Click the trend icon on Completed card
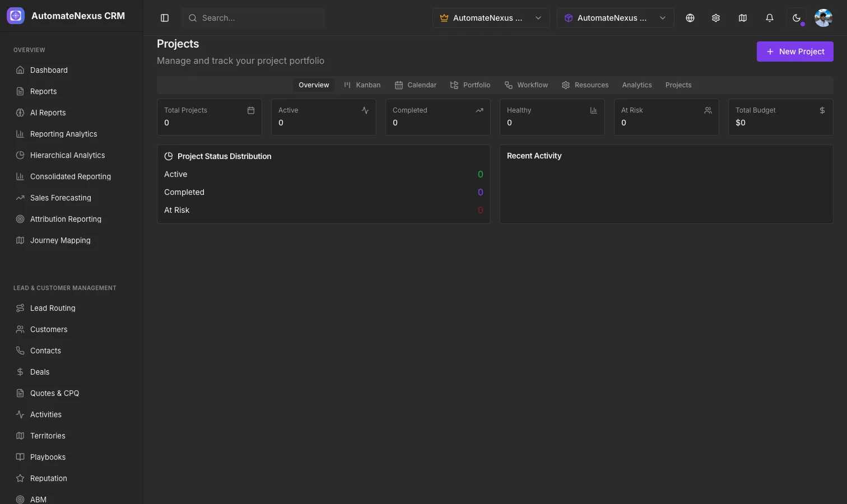 (480, 110)
